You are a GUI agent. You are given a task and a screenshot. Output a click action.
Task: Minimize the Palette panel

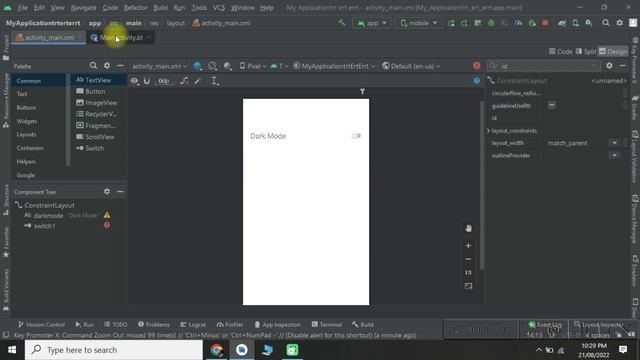(x=120, y=66)
